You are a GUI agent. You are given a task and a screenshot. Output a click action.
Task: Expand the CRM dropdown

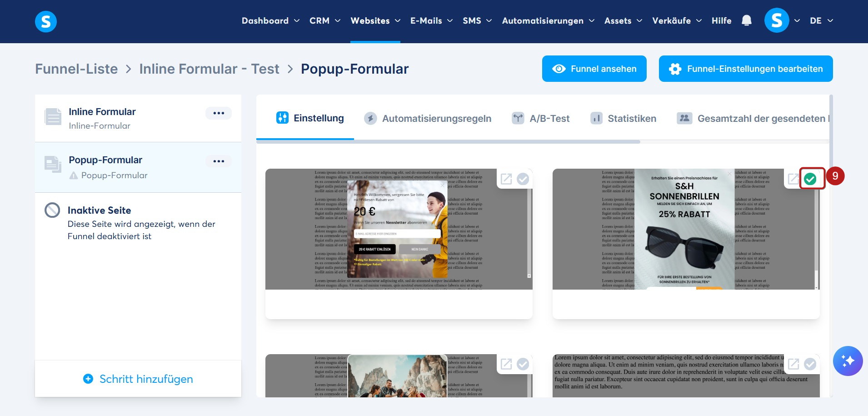325,21
